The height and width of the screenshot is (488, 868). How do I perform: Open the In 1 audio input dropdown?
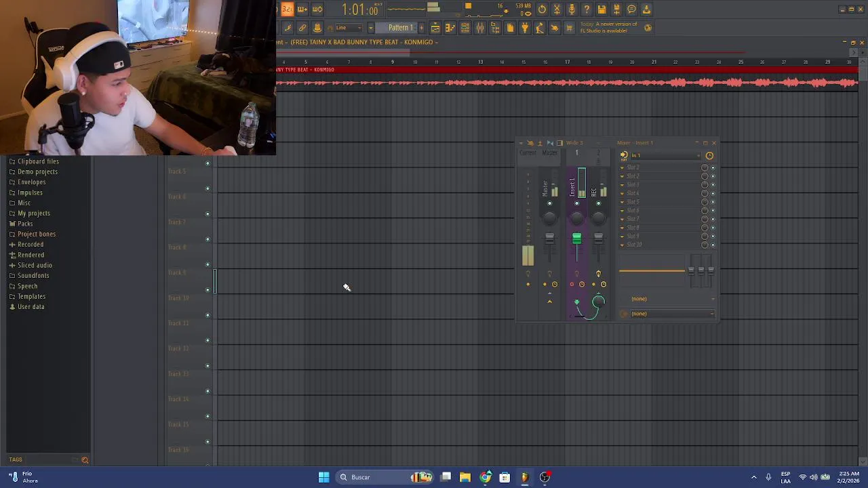click(x=665, y=155)
